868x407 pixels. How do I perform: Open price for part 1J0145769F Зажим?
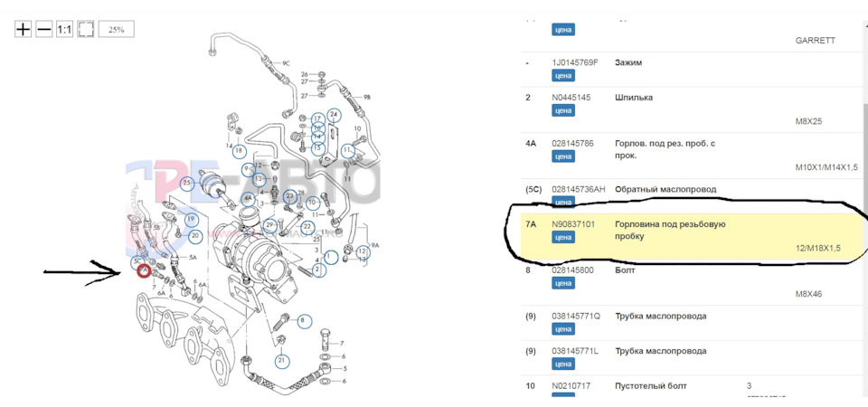563,75
